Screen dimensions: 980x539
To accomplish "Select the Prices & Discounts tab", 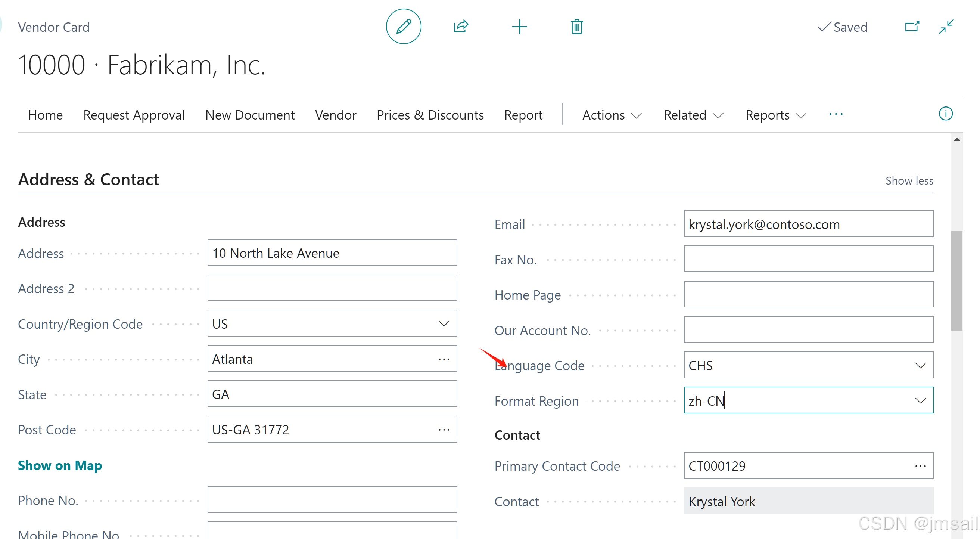I will click(430, 115).
